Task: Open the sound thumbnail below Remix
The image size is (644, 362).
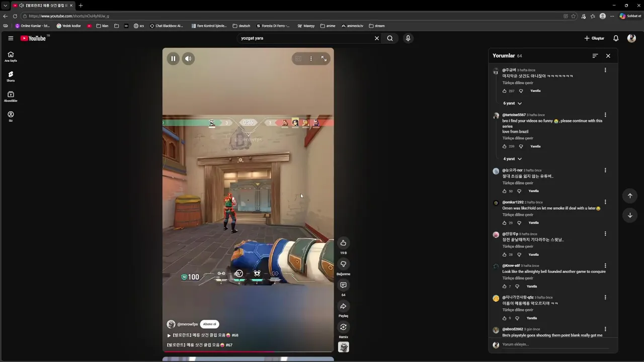Action: click(344, 347)
